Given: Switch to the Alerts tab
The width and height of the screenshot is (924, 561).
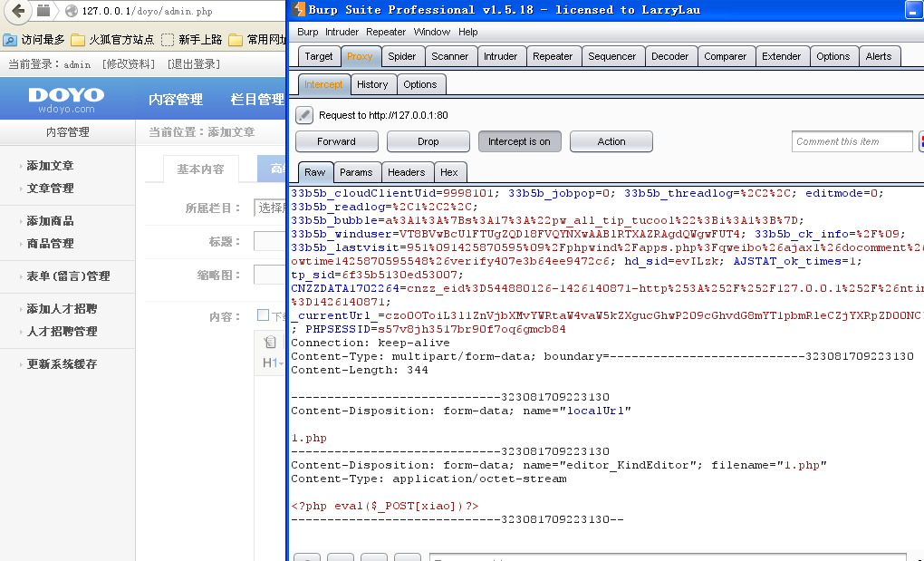Looking at the screenshot, I should coord(879,56).
